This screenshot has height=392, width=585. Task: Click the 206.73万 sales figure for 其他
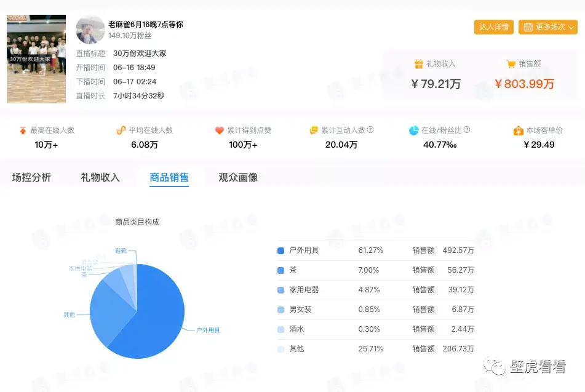pos(458,349)
